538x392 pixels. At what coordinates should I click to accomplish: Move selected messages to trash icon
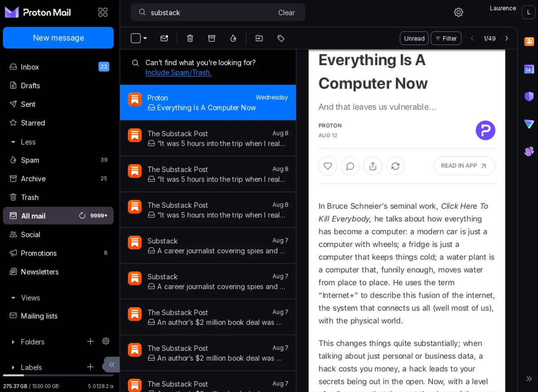point(190,38)
